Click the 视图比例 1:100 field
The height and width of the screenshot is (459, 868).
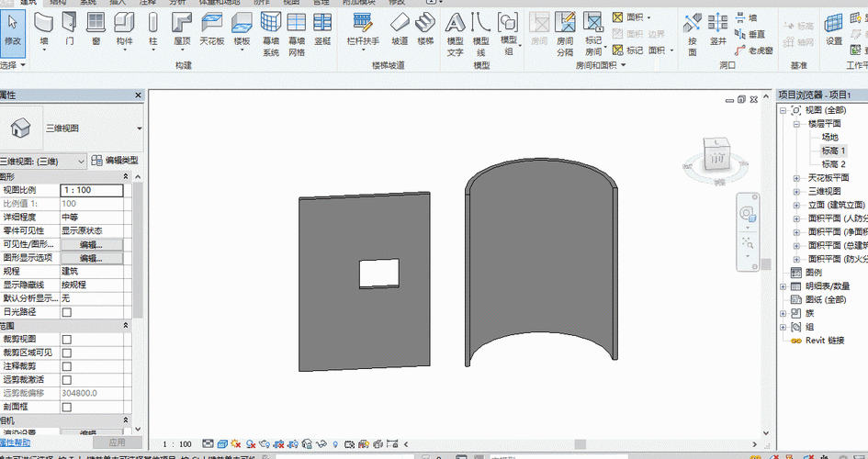(x=91, y=190)
